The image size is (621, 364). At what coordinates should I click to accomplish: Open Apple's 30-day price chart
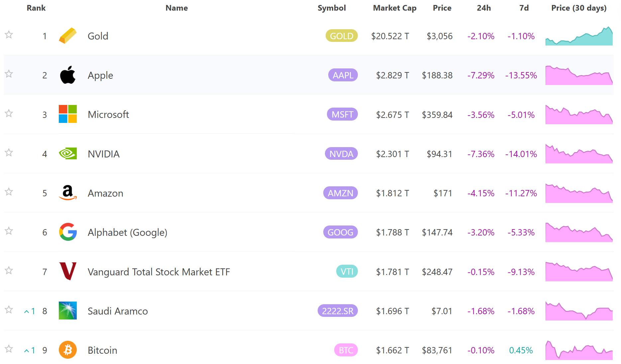tap(579, 75)
